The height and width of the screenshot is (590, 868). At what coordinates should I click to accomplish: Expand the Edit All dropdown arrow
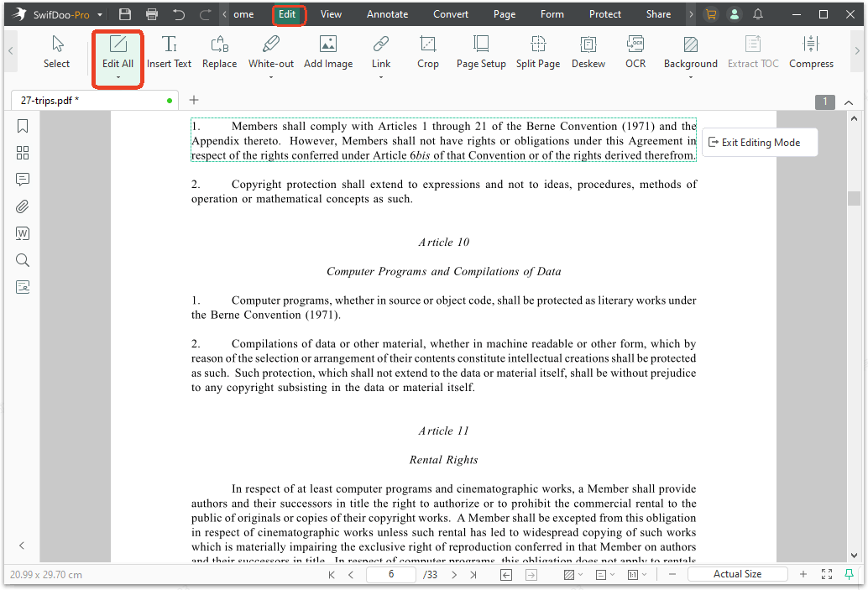pos(118,77)
